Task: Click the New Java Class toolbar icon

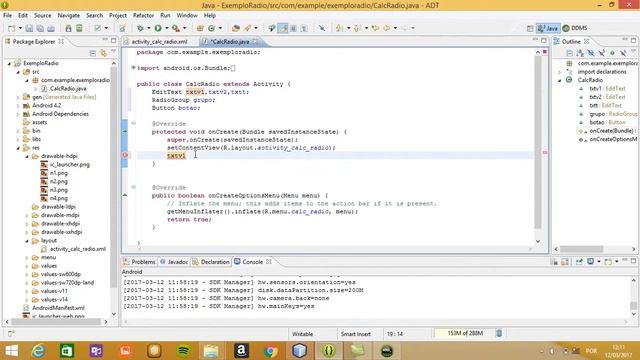Action: (211, 28)
